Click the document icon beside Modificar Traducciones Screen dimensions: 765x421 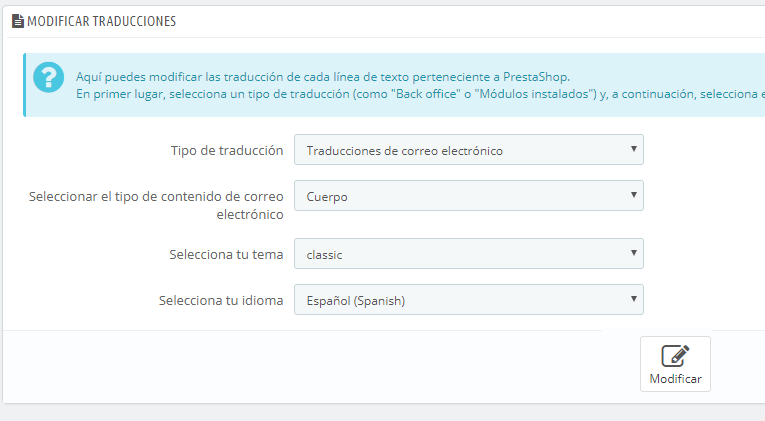pyautogui.click(x=18, y=20)
